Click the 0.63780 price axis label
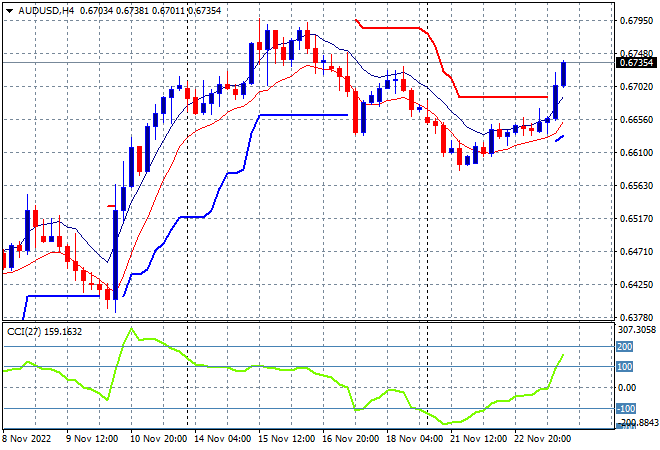 coord(636,317)
